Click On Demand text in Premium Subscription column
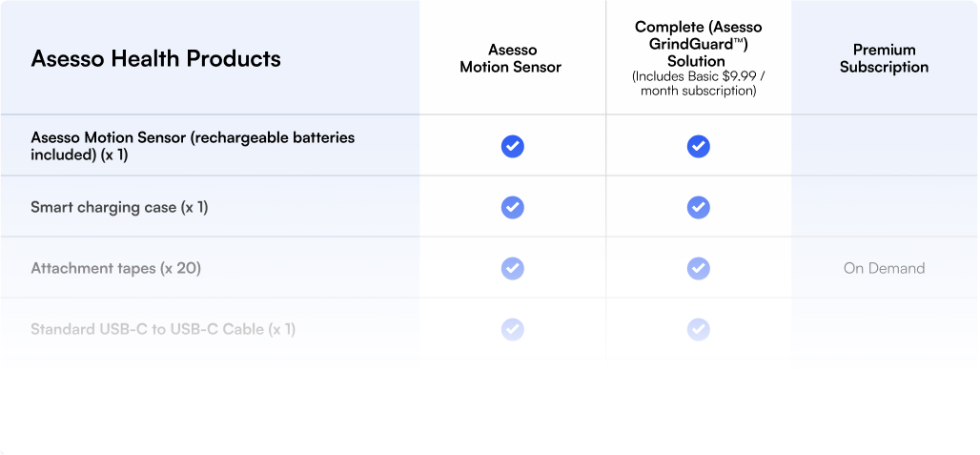The height and width of the screenshot is (455, 980). click(884, 269)
